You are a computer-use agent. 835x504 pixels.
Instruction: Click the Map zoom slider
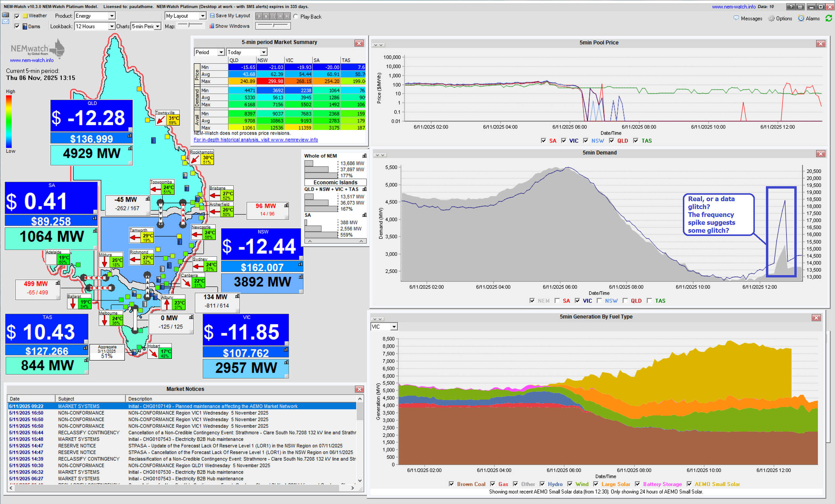190,25
